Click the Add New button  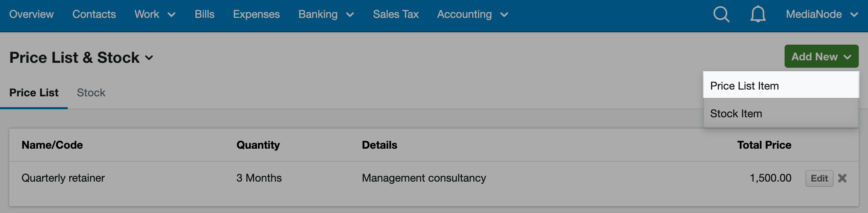[x=821, y=56]
